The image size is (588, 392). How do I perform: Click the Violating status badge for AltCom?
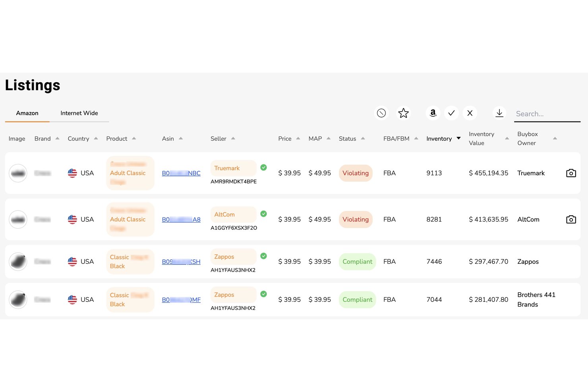[x=356, y=219]
